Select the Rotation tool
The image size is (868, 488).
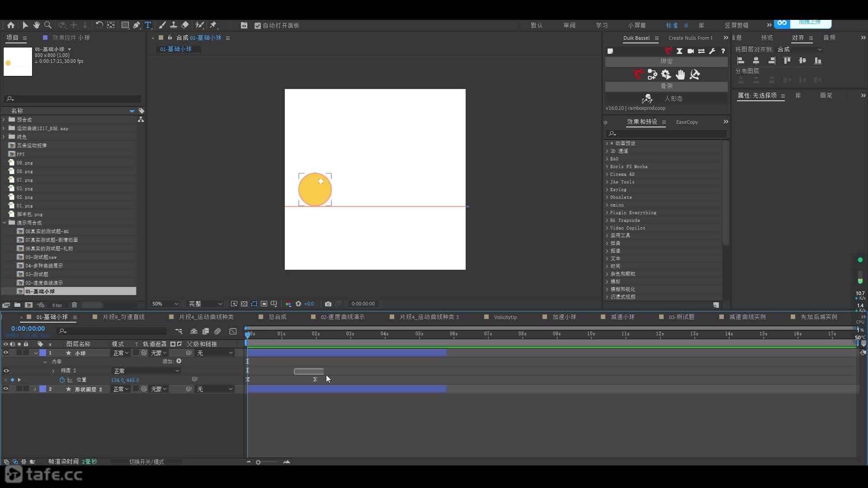coord(99,25)
